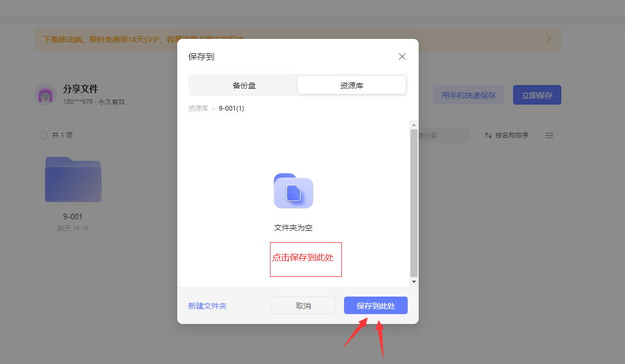
Task: Close the 保存到 dialog with the X
Action: pos(402,56)
